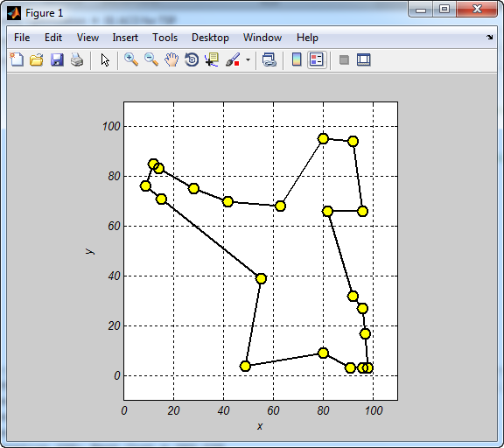Enable the Data Cursor tool
Image resolution: width=504 pixels, height=448 pixels.
[212, 59]
